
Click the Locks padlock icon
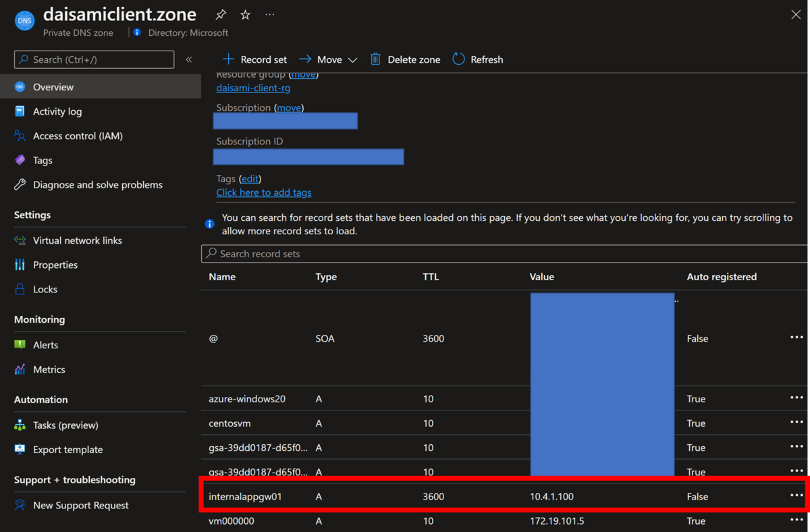[20, 289]
